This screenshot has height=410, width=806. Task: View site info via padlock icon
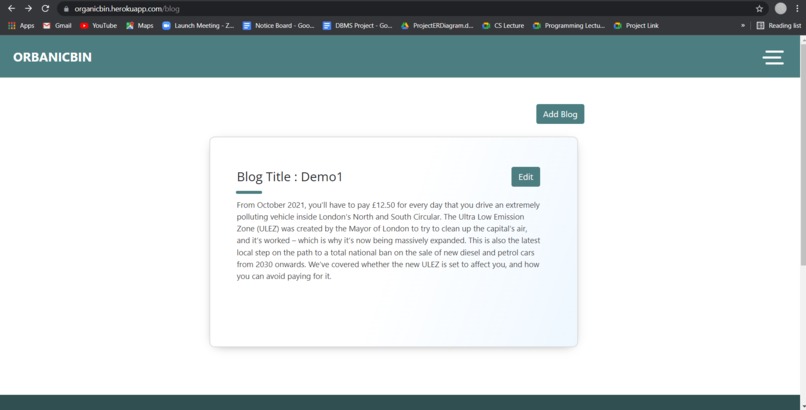66,9
